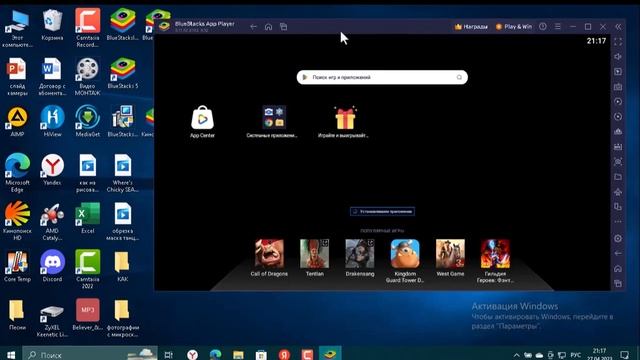Open BlueStacks settings gear in sidebar
Image resolution: width=640 pixels, height=360 pixels.
(618, 238)
